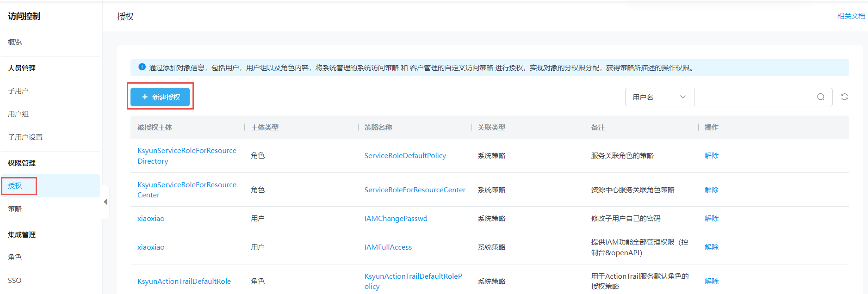Click the 新建授权 button
The image size is (868, 294).
point(160,97)
